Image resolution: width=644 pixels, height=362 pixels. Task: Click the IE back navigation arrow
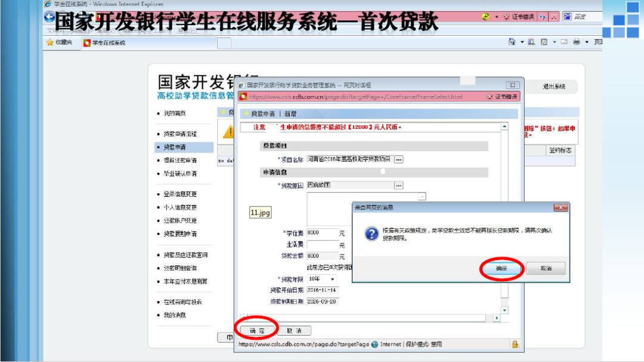(x=49, y=17)
